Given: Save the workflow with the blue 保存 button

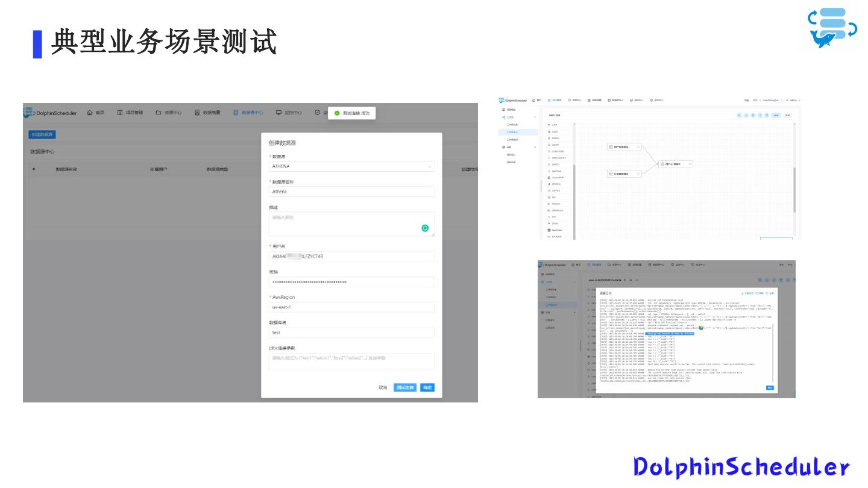Looking at the screenshot, I should (x=776, y=114).
